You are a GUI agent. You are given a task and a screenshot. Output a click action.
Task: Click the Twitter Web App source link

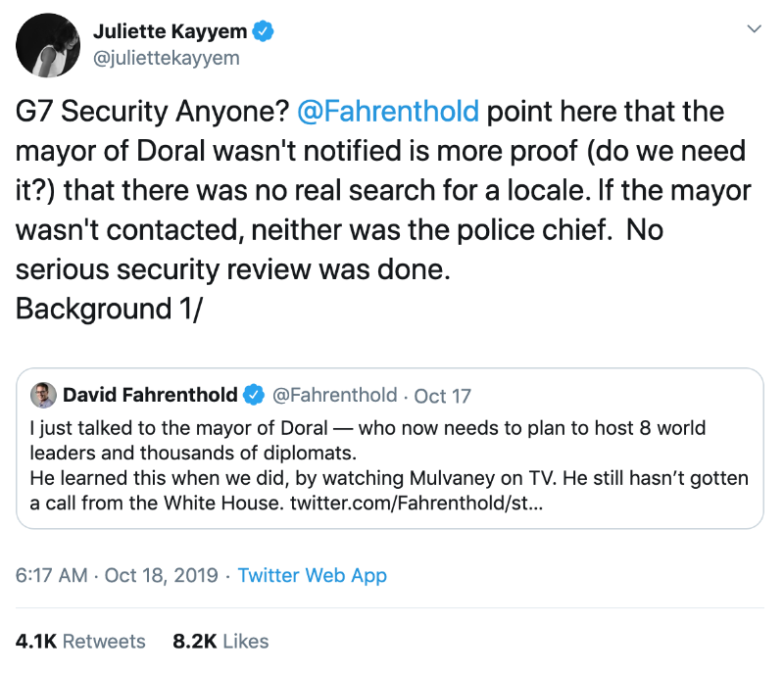tap(313, 575)
